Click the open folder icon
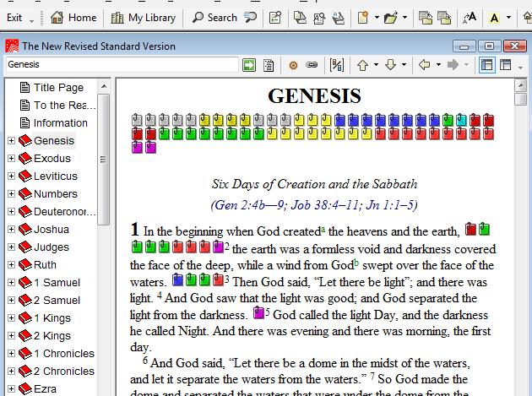Image resolution: width=532 pixels, height=396 pixels. (x=390, y=17)
